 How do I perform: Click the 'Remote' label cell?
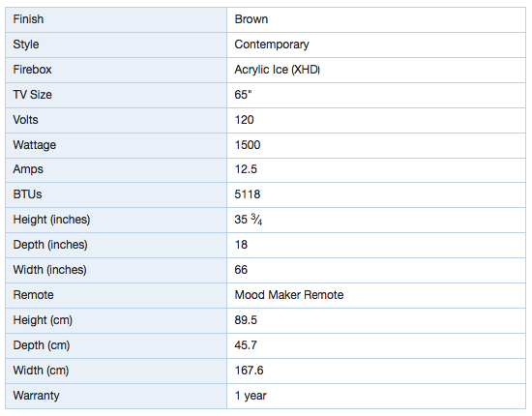tap(116, 295)
